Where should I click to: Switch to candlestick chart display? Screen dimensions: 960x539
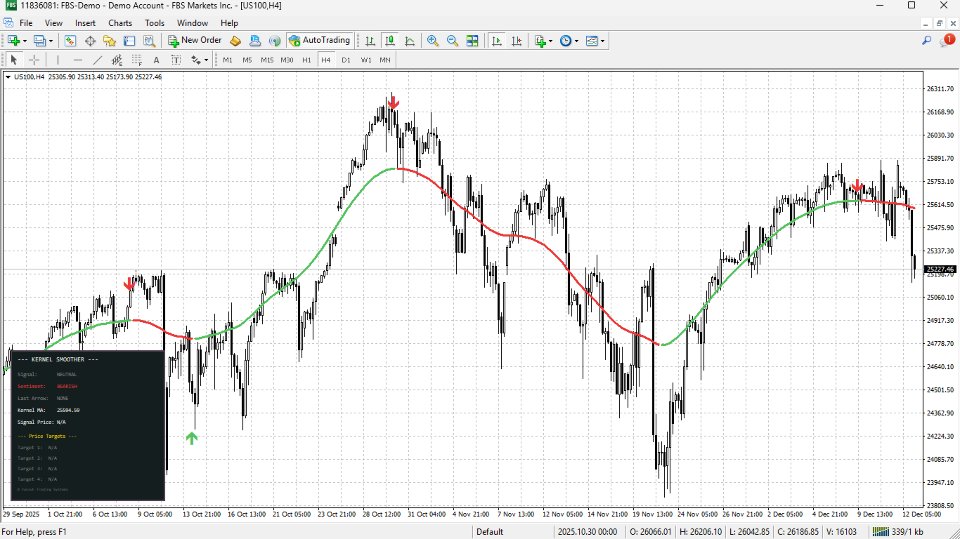[x=390, y=40]
